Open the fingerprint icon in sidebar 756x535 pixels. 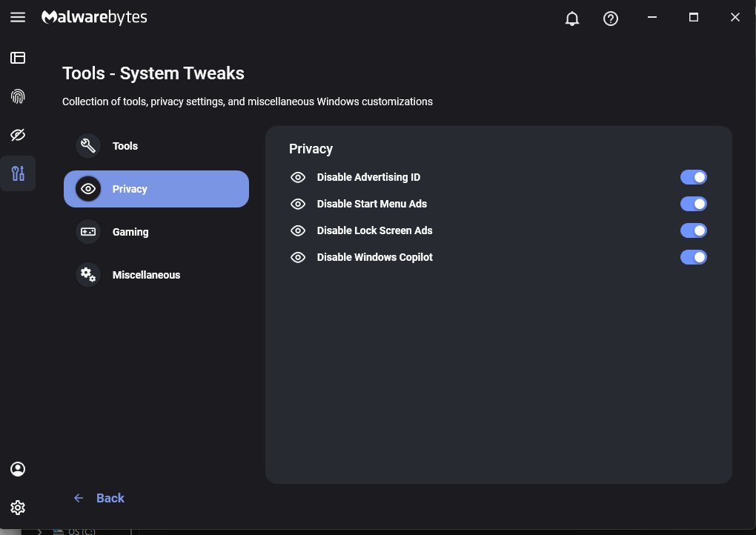(18, 96)
